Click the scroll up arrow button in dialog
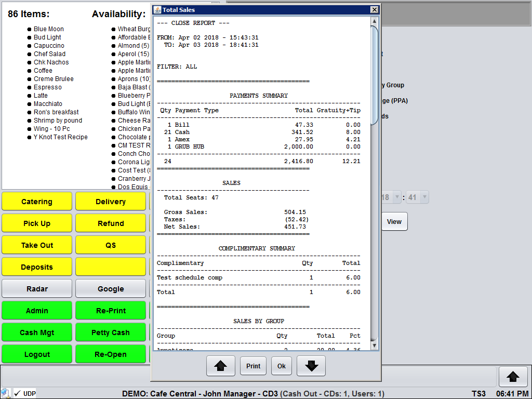532x399 pixels. pyautogui.click(x=221, y=366)
